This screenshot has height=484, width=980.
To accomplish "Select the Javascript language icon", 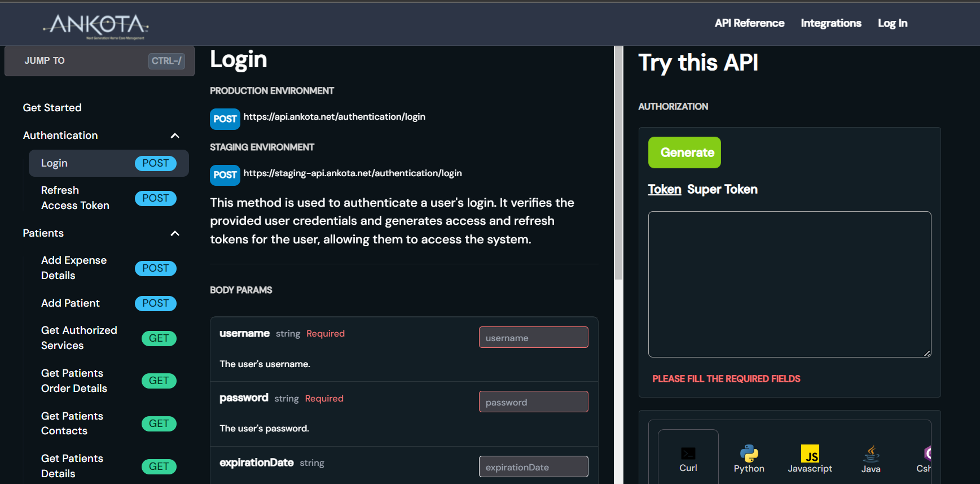I will click(810, 459).
